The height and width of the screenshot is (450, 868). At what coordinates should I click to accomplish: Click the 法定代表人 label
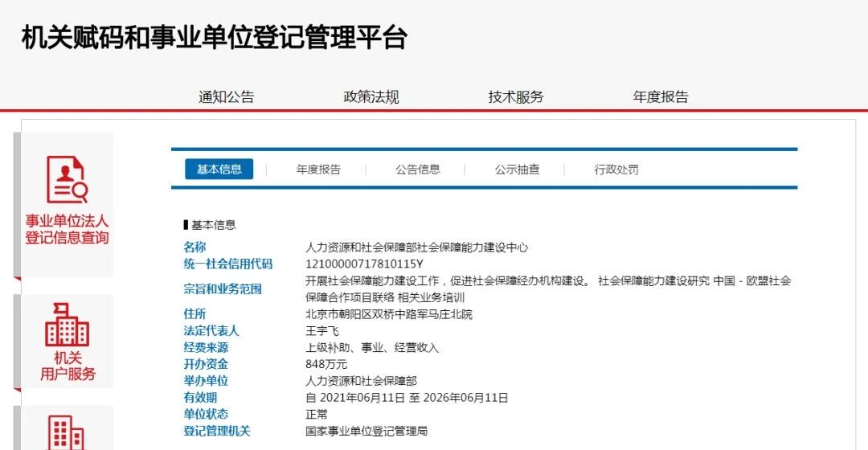[211, 330]
